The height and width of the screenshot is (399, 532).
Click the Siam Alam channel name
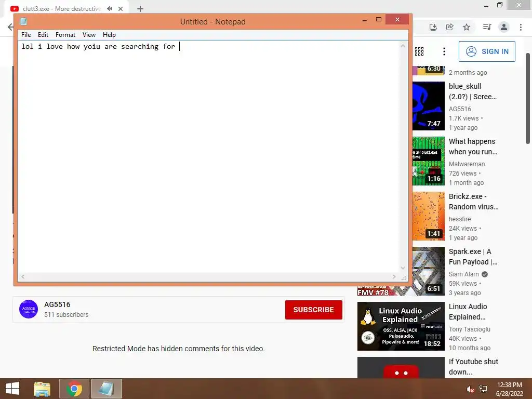(x=464, y=274)
